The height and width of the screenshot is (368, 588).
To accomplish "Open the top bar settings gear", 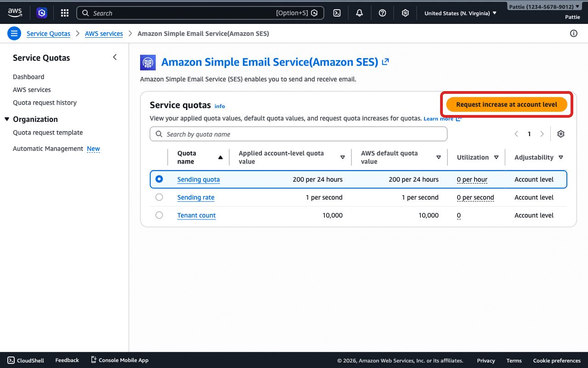I will (x=405, y=13).
